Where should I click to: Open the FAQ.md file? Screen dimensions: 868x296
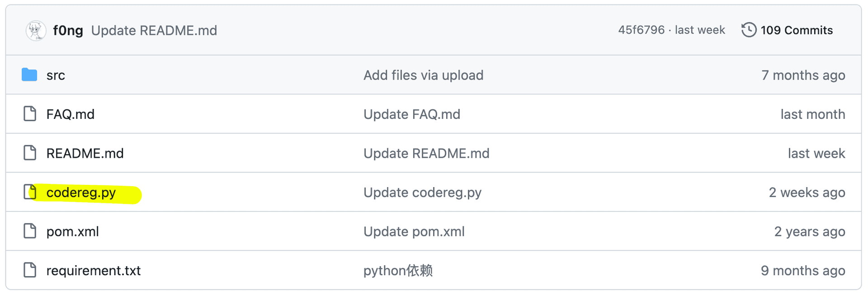pyautogui.click(x=71, y=114)
